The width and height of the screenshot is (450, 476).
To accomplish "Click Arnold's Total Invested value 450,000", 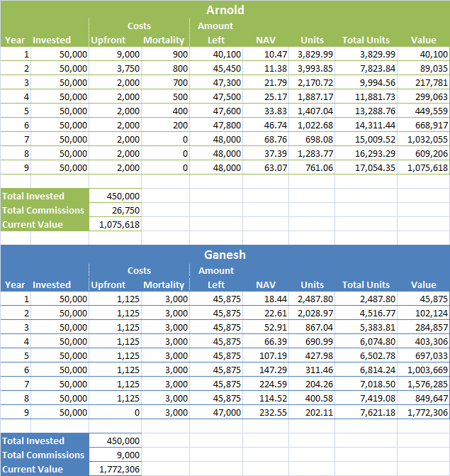I will [123, 196].
